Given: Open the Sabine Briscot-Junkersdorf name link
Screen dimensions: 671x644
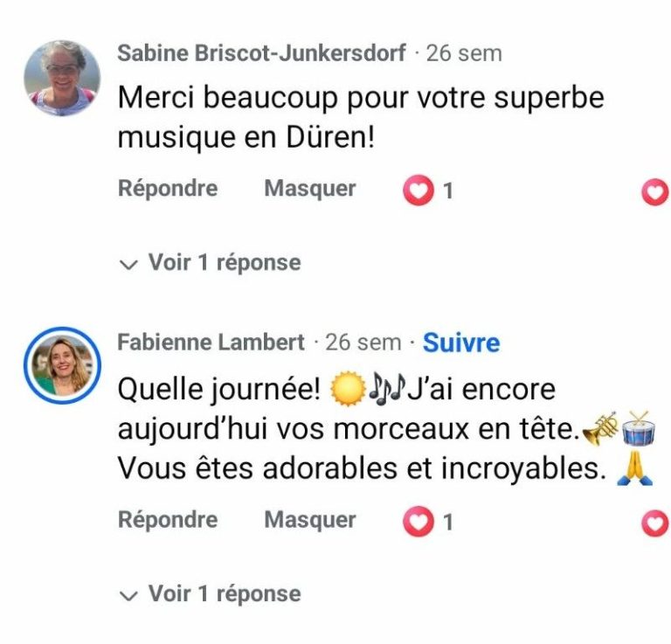Looking at the screenshot, I should tap(261, 53).
